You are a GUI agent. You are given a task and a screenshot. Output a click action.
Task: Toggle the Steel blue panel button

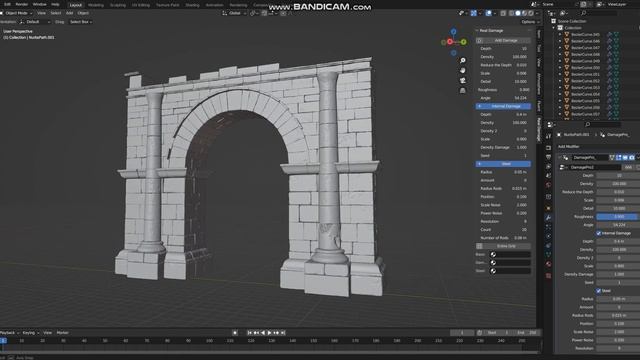click(503, 164)
